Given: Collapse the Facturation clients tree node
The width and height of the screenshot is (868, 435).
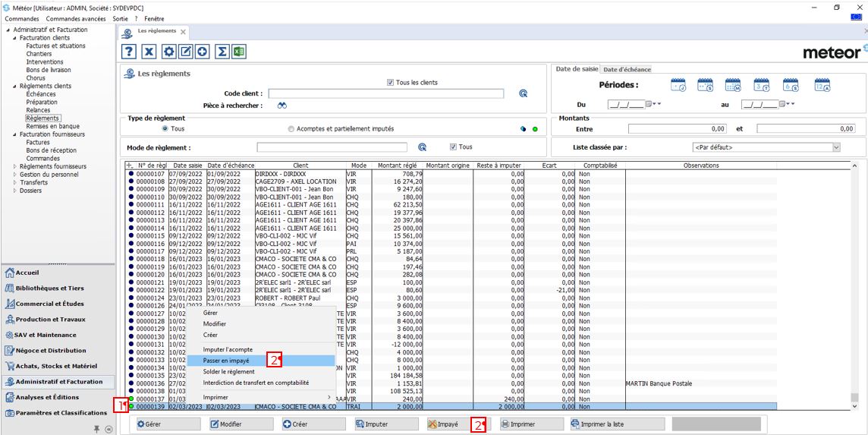Looking at the screenshot, I should 15,38.
